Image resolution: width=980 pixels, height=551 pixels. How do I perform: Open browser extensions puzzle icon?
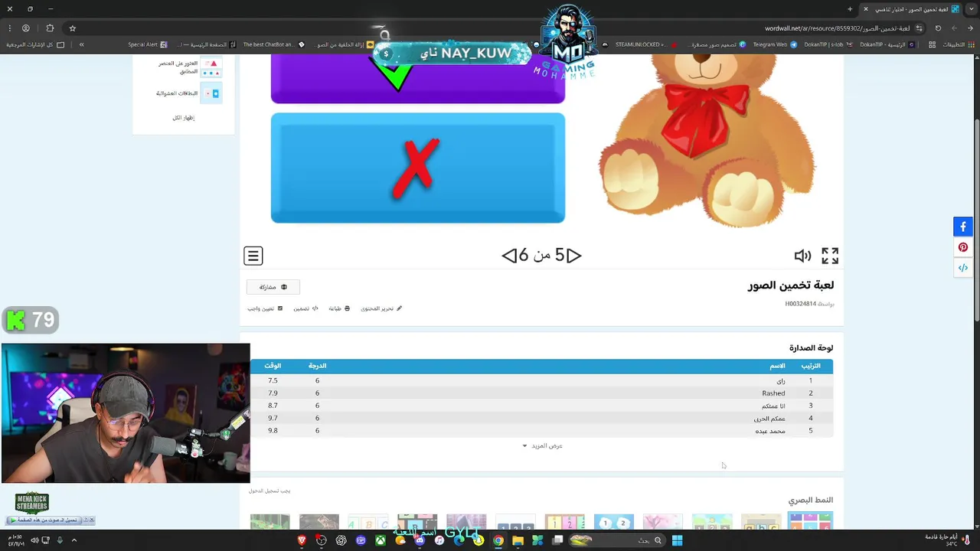pos(50,28)
